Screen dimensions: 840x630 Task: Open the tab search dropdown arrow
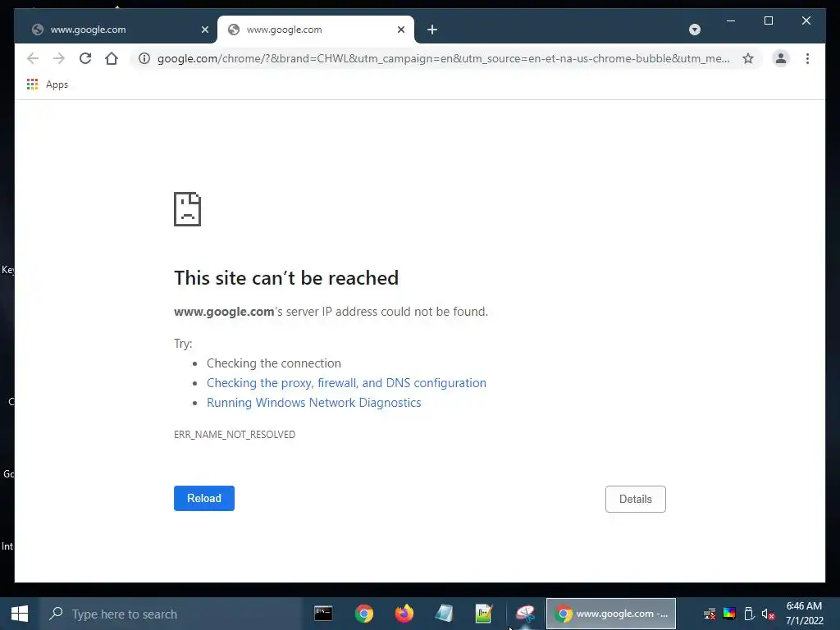694,30
